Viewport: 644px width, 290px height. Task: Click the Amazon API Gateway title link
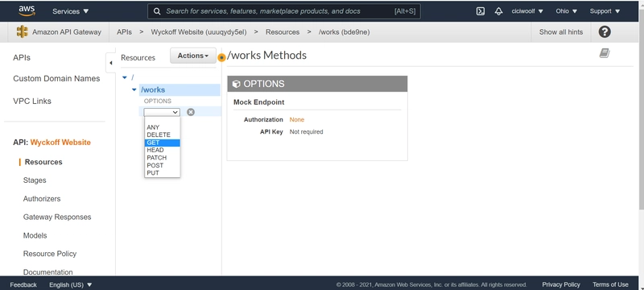(x=67, y=31)
